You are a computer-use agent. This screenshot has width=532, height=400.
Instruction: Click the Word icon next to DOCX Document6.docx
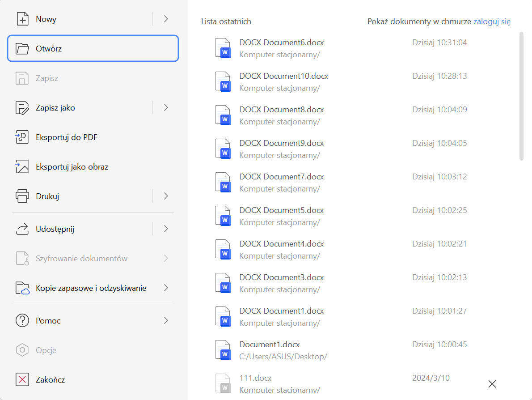click(x=223, y=48)
